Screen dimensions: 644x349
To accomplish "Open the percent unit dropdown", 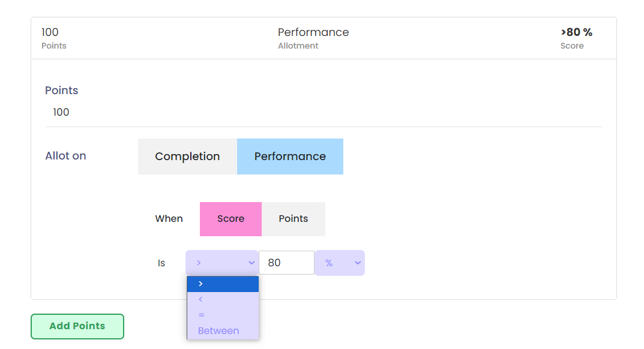I will point(339,263).
